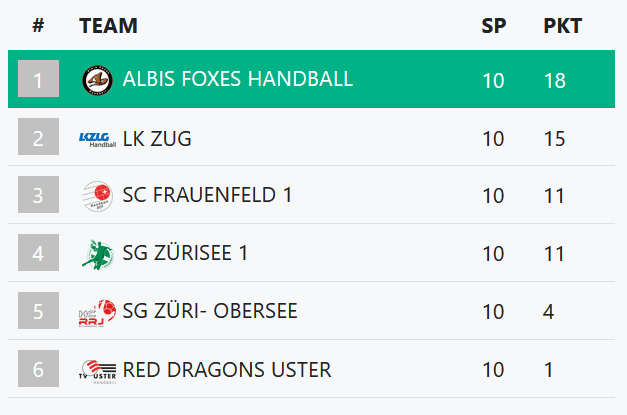627x415 pixels.
Task: Open the RED DRAGONS USTER team page
Action: coord(227,369)
